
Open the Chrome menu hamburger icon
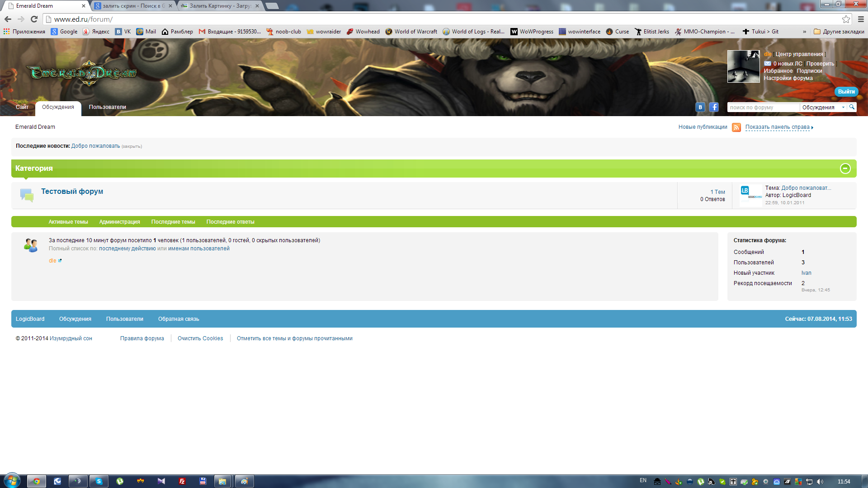(861, 19)
